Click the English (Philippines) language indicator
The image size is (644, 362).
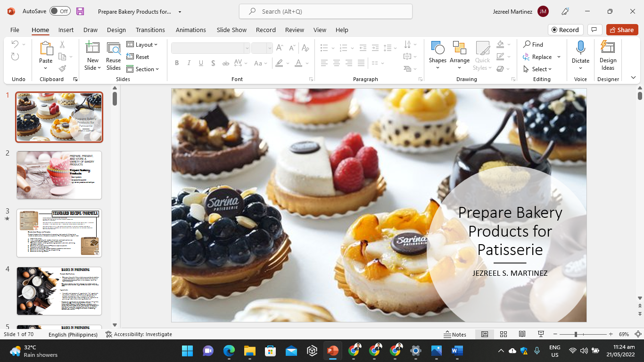click(x=73, y=334)
